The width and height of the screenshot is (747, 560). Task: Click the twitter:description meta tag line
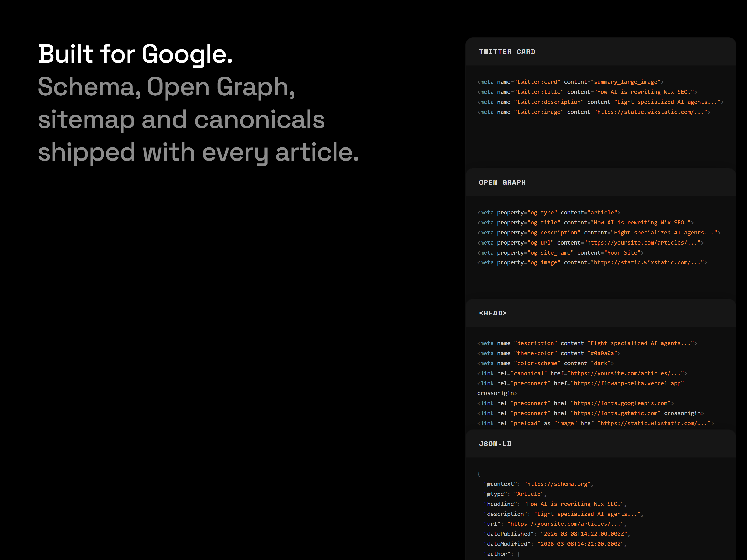pyautogui.click(x=600, y=102)
